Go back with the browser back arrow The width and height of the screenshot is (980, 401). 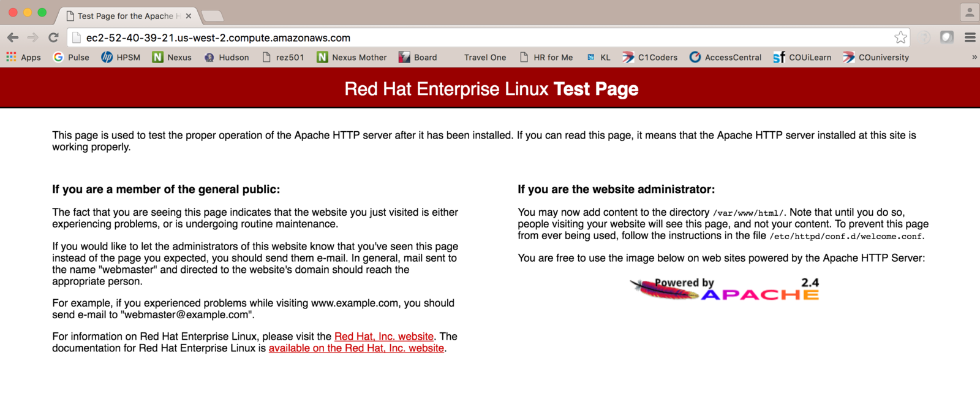tap(13, 37)
